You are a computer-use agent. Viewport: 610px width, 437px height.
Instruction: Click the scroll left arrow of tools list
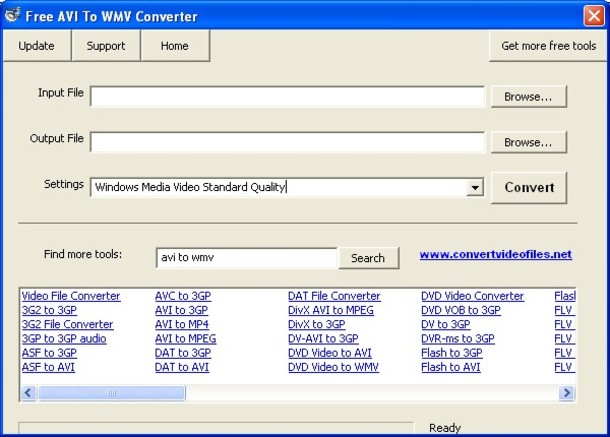coord(28,393)
